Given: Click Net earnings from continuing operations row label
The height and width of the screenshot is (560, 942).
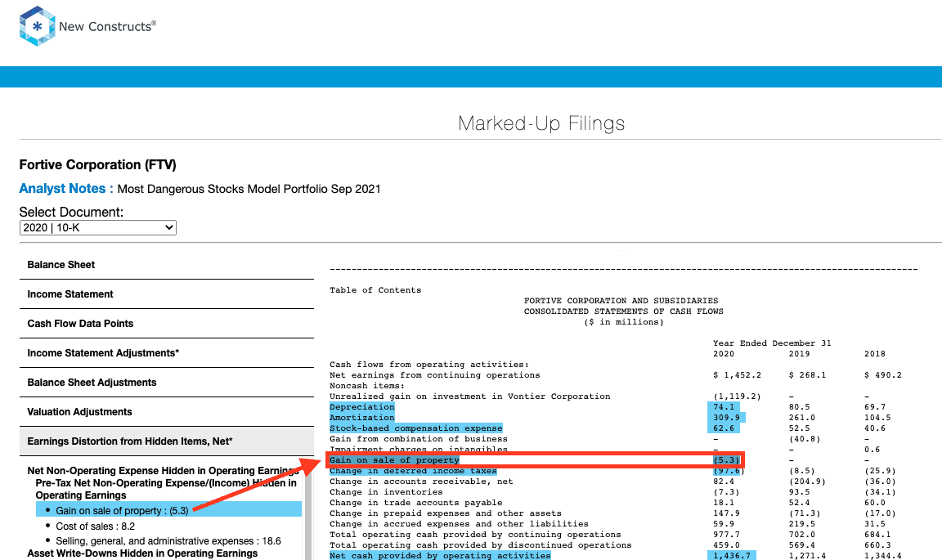Looking at the screenshot, I should tap(434, 375).
